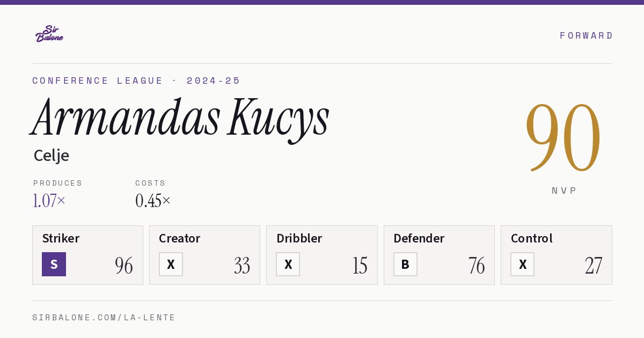
Task: Click the FORWARD position label
Action: click(x=586, y=35)
